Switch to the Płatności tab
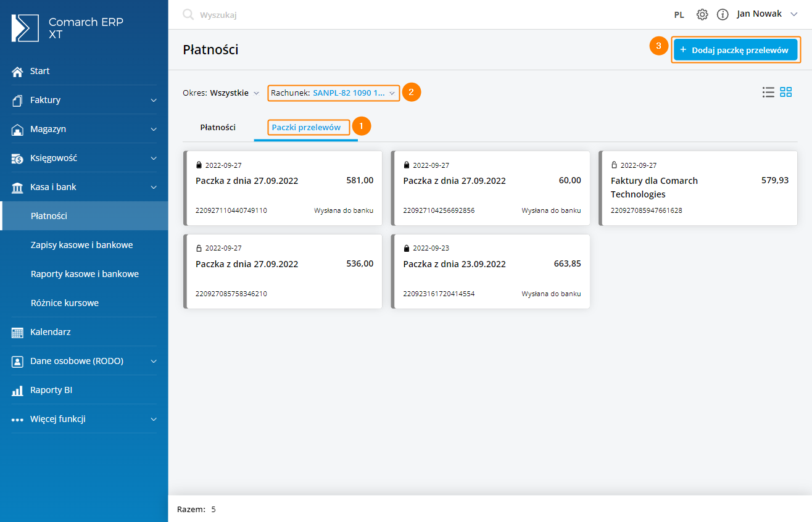The width and height of the screenshot is (812, 522). point(218,128)
